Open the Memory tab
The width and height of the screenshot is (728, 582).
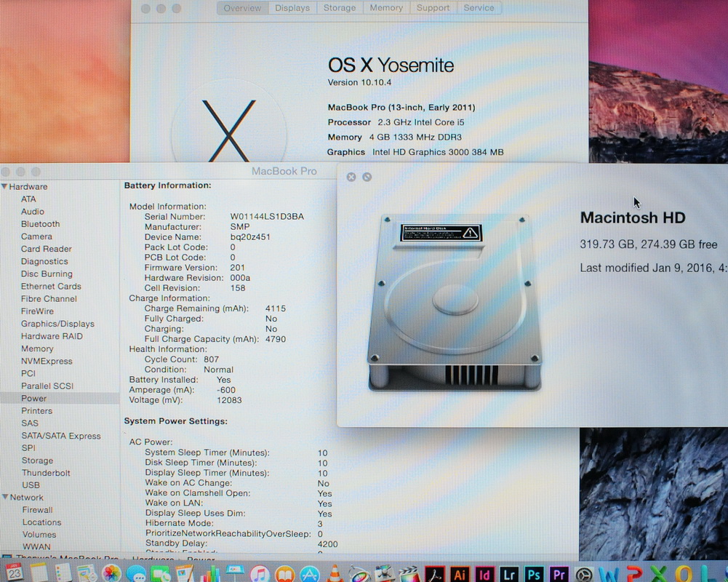tap(386, 8)
